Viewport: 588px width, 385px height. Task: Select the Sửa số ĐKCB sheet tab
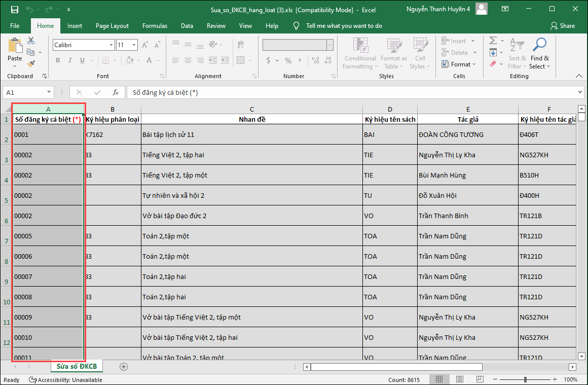(77, 366)
